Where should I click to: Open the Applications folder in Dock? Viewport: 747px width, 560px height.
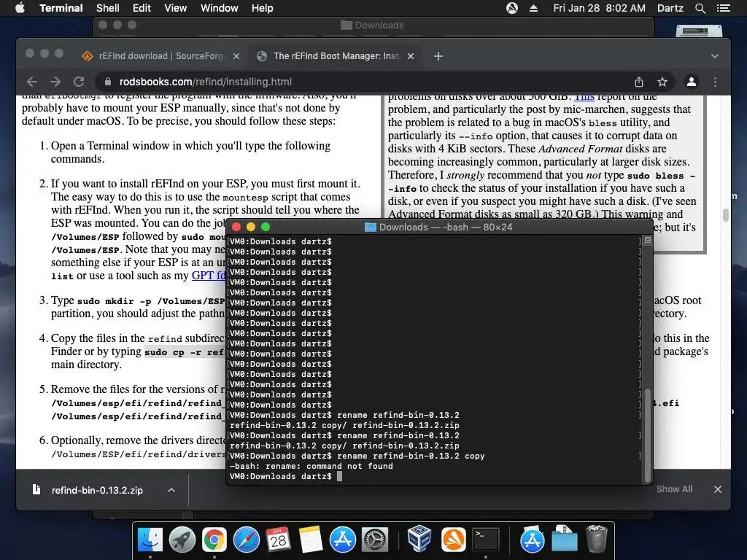[532, 539]
